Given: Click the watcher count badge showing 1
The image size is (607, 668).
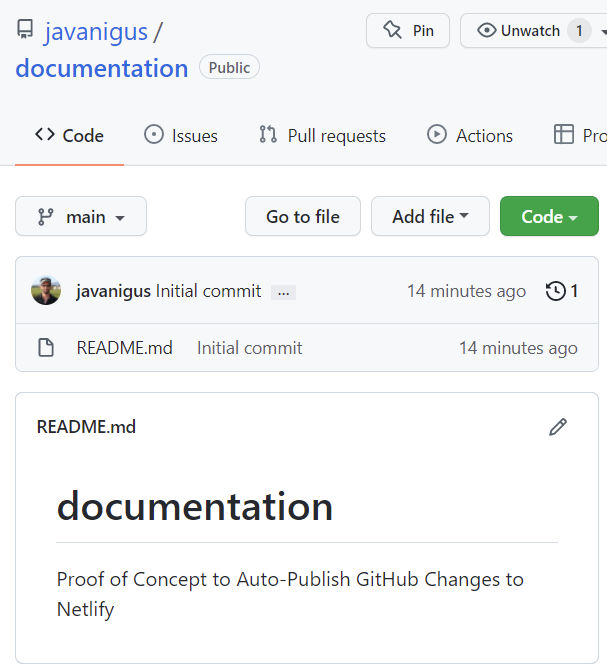Looking at the screenshot, I should tap(579, 31).
